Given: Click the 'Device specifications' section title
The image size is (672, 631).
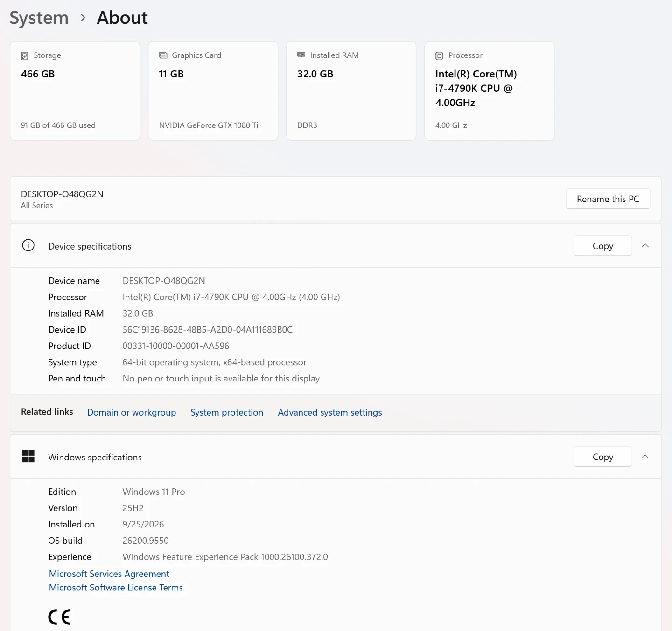Looking at the screenshot, I should point(90,246).
